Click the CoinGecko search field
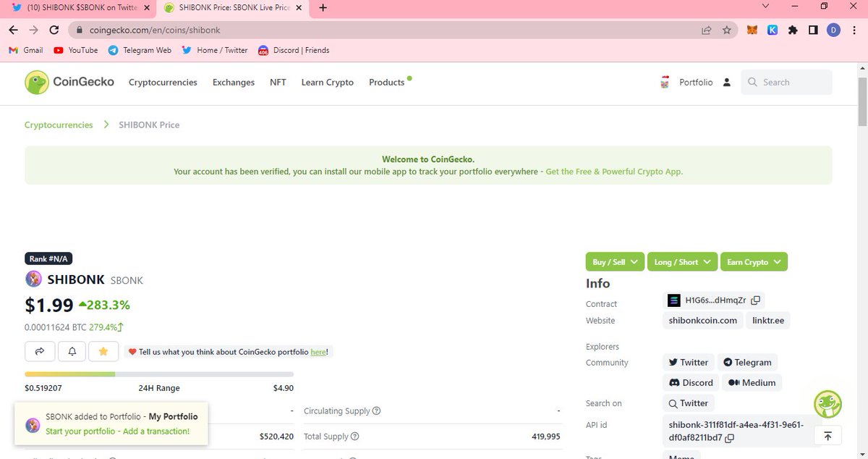 click(786, 83)
